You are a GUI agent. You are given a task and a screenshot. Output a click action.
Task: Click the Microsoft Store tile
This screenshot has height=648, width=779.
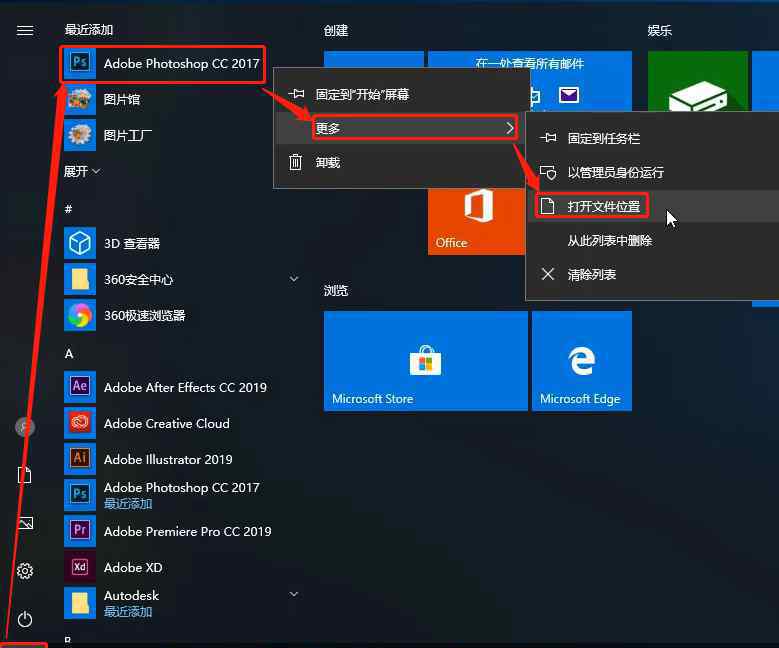pos(425,361)
